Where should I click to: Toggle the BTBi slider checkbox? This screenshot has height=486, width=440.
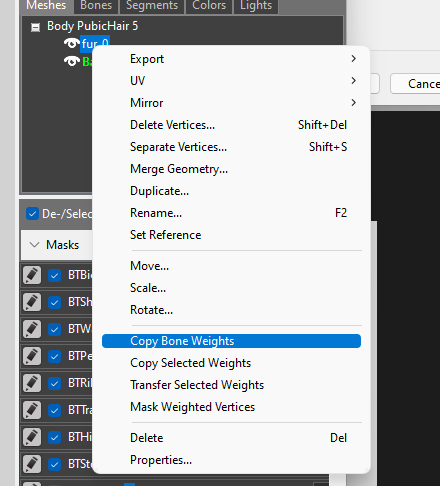[x=54, y=276]
